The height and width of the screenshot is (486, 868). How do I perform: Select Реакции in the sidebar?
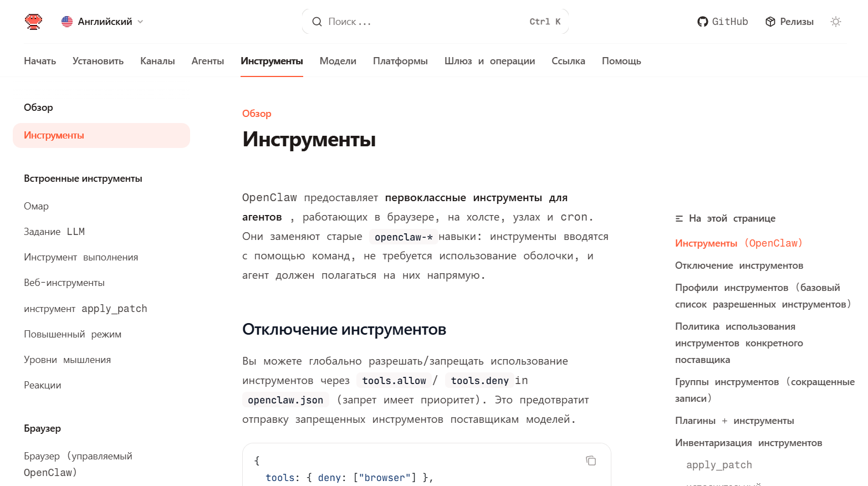(43, 385)
